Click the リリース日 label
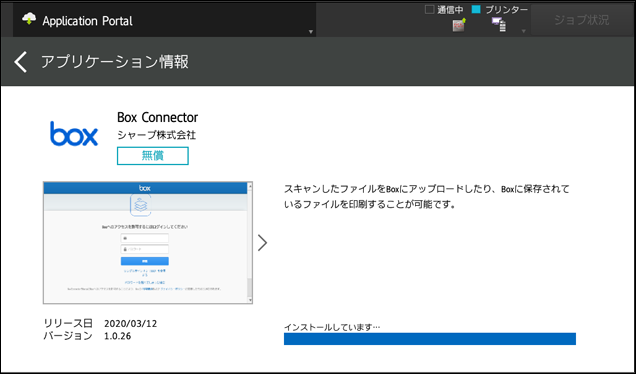The height and width of the screenshot is (374, 636). [x=68, y=323]
